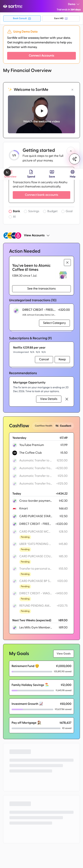Viewport: 83px width, 868px height.
Task: Open the Spend tab icon
Action: click(31, 172)
